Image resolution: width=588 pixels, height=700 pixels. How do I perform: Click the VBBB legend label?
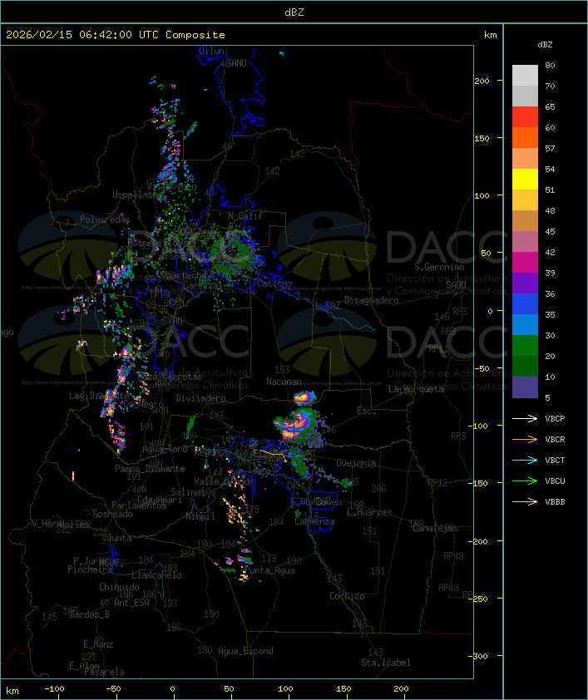tap(555, 501)
